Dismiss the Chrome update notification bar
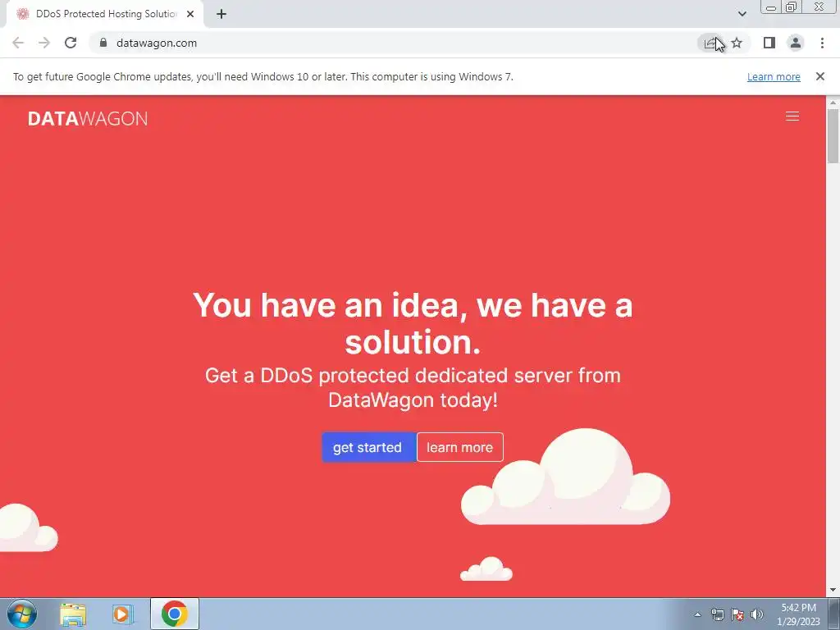 [x=819, y=76]
